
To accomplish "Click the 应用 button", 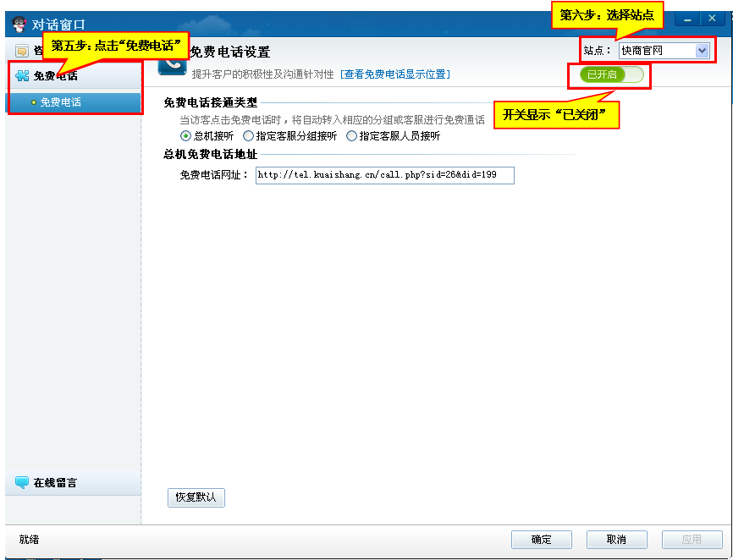I will pos(692,540).
